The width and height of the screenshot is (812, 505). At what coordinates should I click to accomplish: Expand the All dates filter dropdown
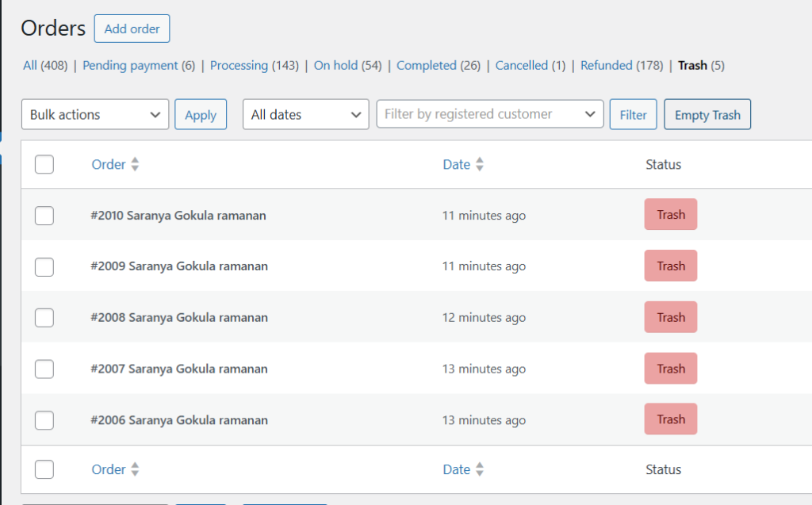coord(305,114)
